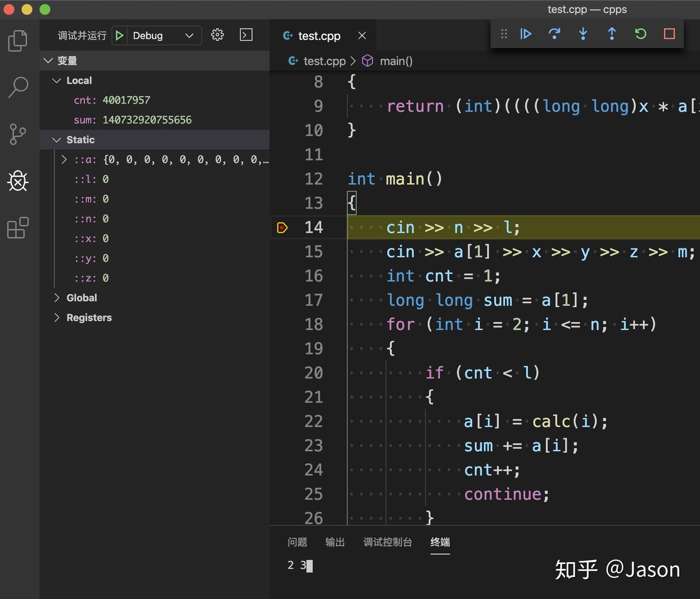Select the ::z static variable row
This screenshot has width=700, height=599.
(155, 278)
